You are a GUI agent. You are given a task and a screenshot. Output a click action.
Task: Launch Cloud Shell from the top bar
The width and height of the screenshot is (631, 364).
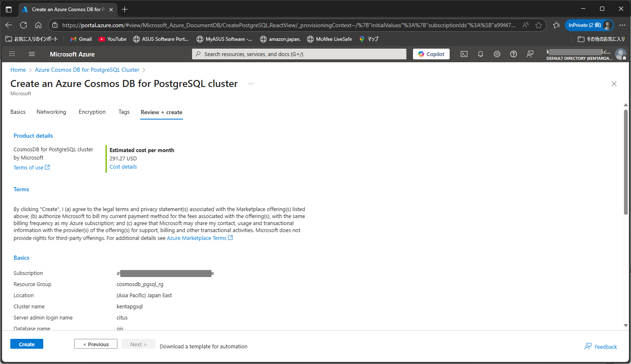(464, 54)
